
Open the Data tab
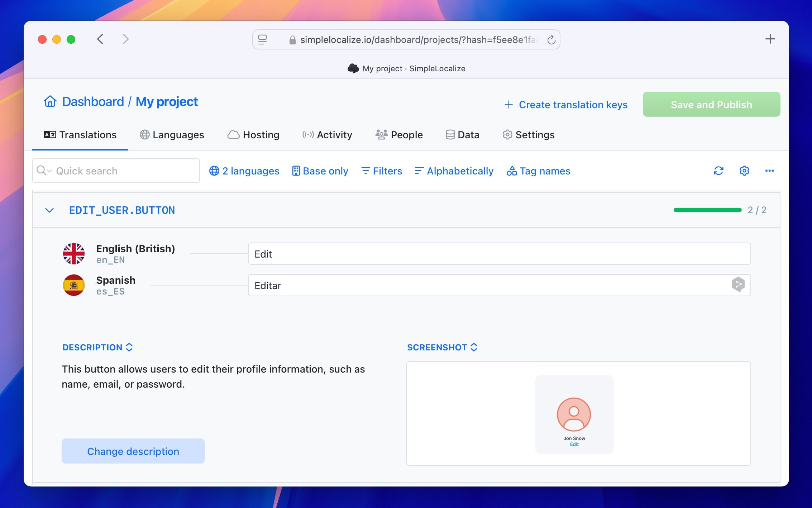click(462, 135)
